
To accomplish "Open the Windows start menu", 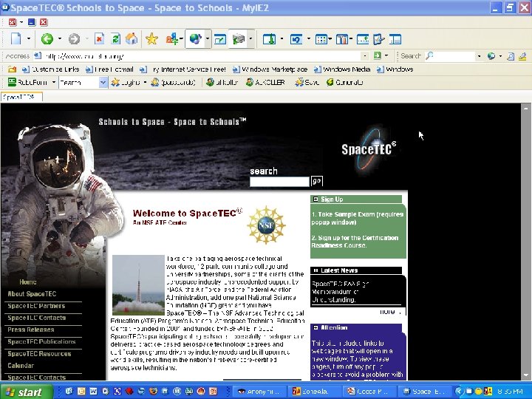I will pyautogui.click(x=27, y=392).
